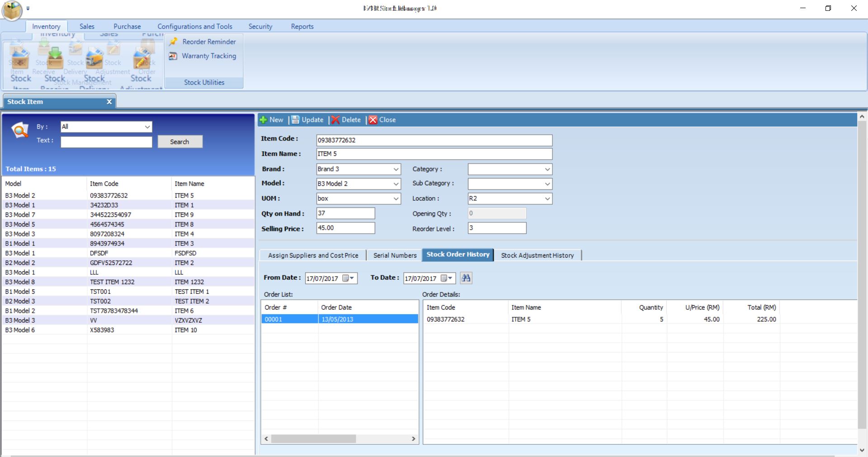
Task: Click the Search button
Action: [179, 142]
